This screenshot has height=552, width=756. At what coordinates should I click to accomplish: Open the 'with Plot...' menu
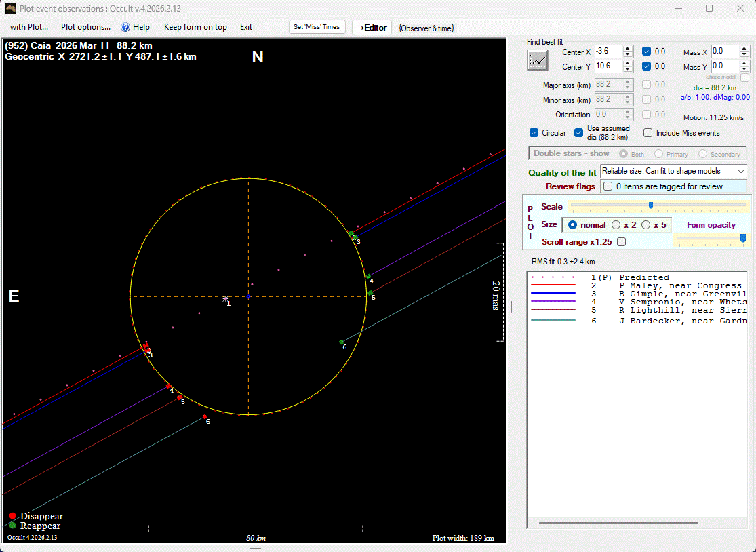[29, 27]
